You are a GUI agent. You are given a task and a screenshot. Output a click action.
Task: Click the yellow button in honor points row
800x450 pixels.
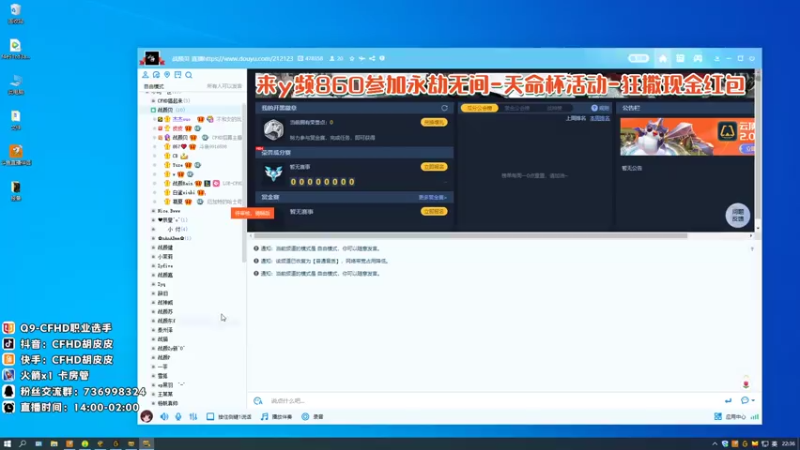434,122
